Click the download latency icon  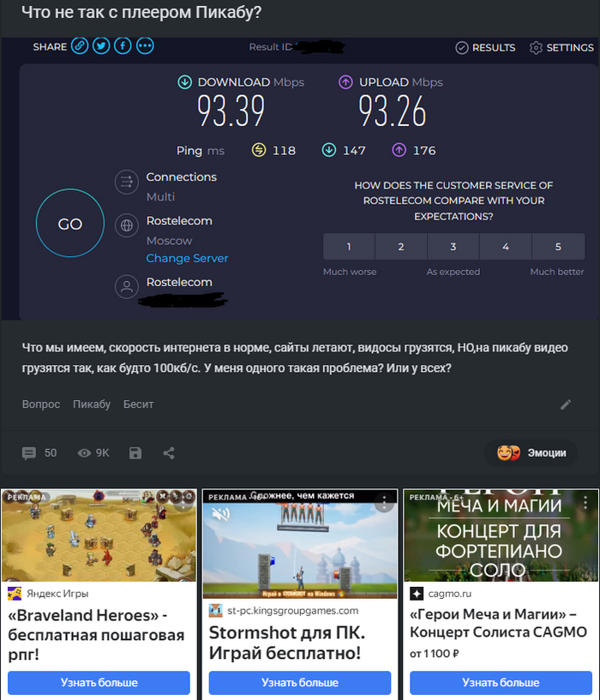pyautogui.click(x=329, y=150)
